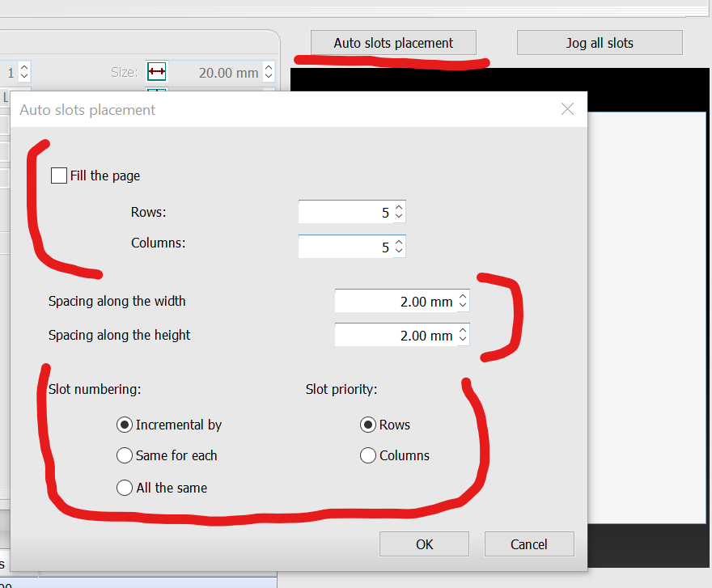Enable the Fill the page checkbox
Viewport: 712px width, 588px height.
(59, 176)
